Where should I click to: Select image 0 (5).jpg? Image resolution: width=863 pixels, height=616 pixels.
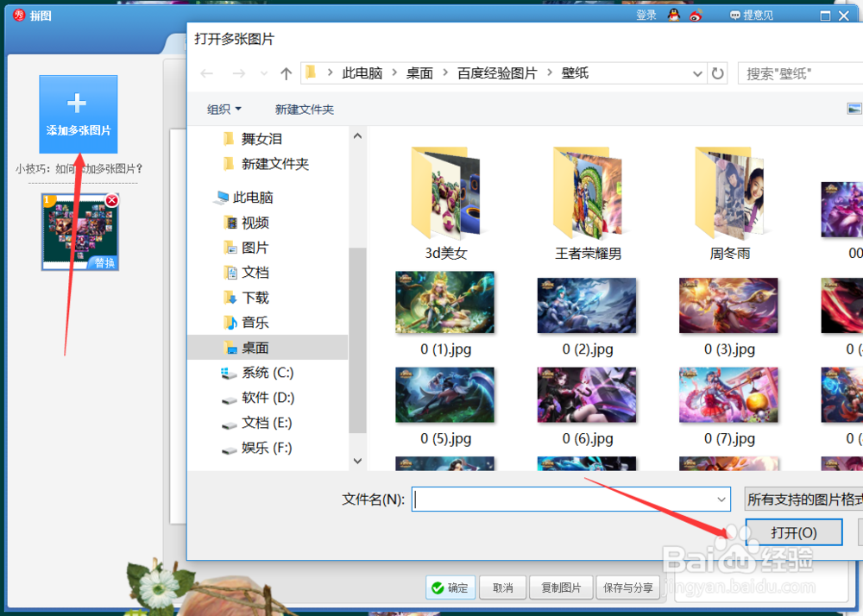(445, 406)
